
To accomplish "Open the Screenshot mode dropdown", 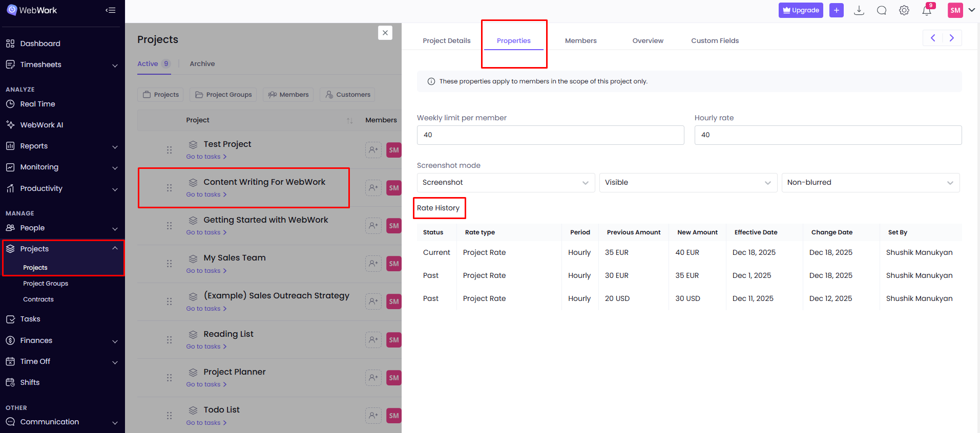I will 505,183.
